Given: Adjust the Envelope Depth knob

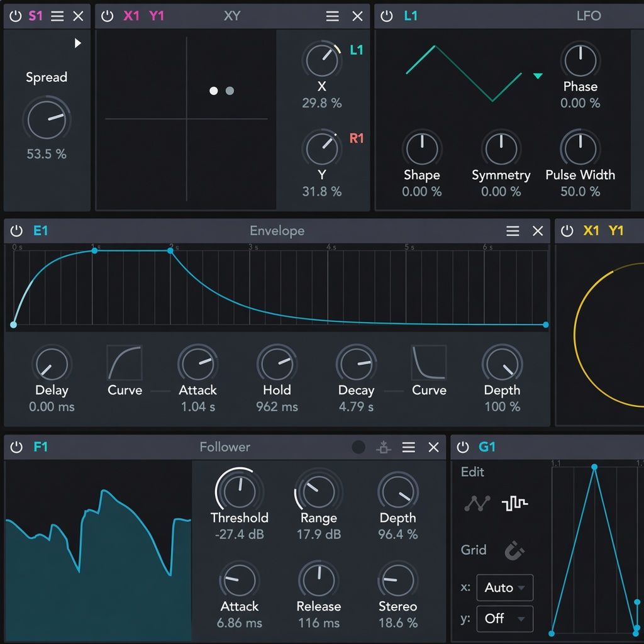Looking at the screenshot, I should 502,364.
